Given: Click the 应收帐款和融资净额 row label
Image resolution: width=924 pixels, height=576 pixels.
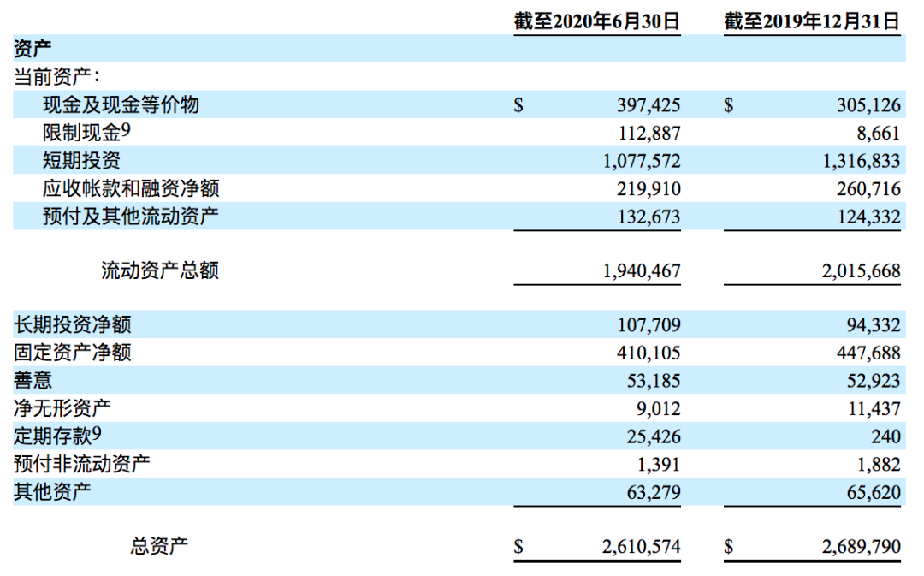Looking at the screenshot, I should pyautogui.click(x=131, y=188).
